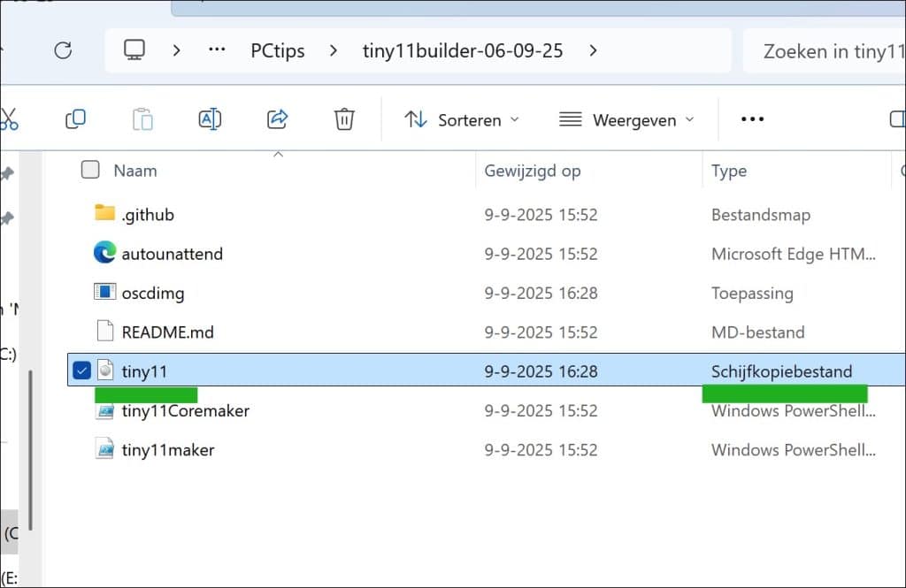This screenshot has height=588, width=906.
Task: Click Bestandsmap type of .github
Action: pos(761,214)
